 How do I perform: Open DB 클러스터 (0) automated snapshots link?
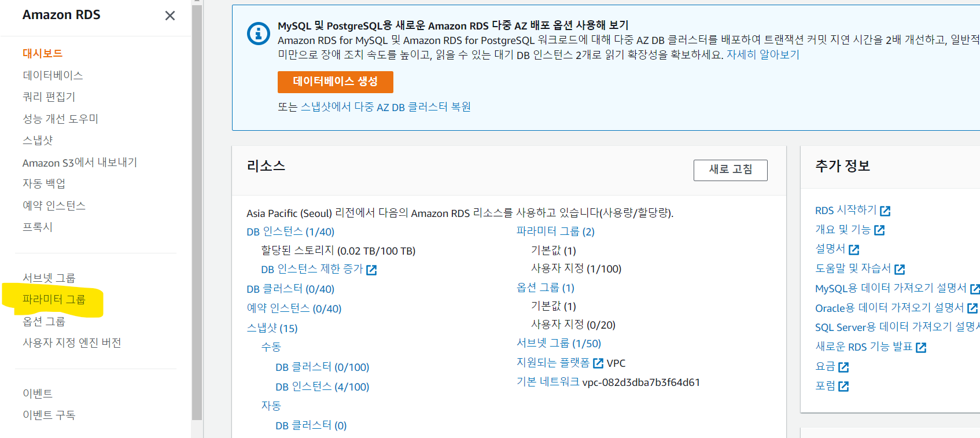tap(311, 425)
